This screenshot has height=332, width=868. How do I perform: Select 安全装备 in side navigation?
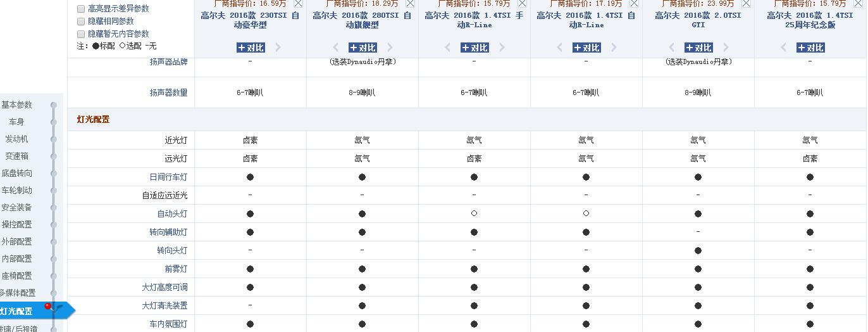tap(16, 207)
